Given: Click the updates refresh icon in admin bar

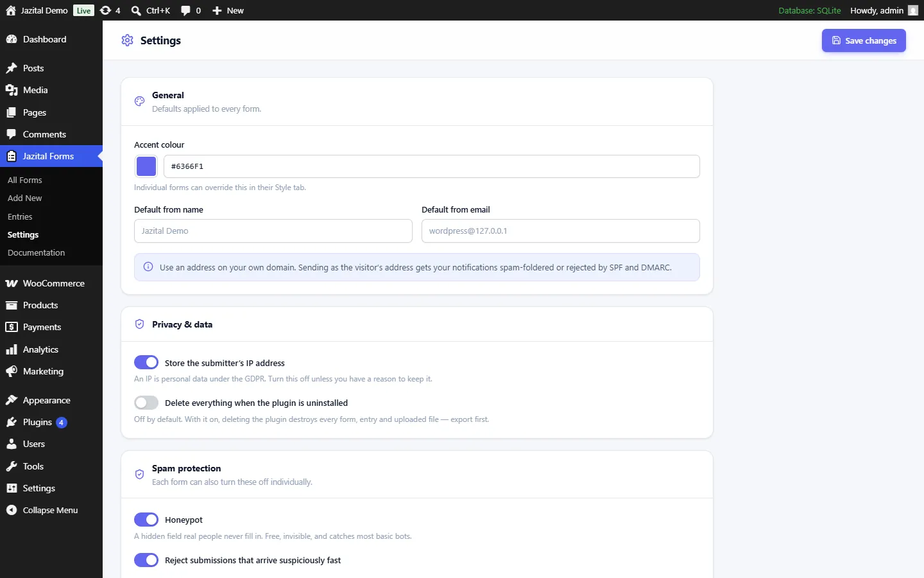Looking at the screenshot, I should [106, 10].
